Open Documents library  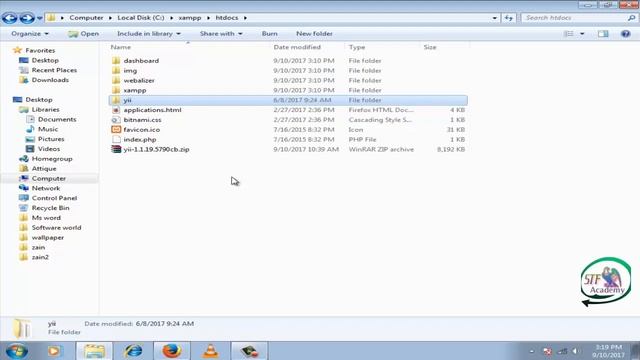click(57, 119)
